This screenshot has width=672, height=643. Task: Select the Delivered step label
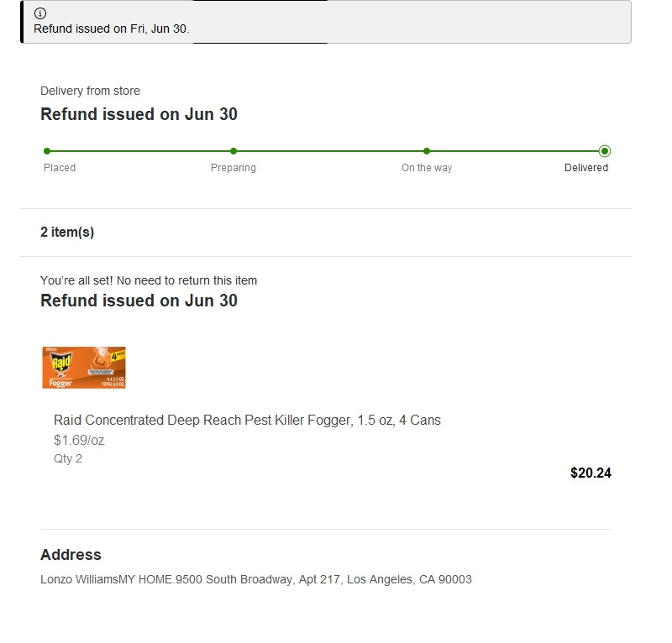pyautogui.click(x=586, y=168)
